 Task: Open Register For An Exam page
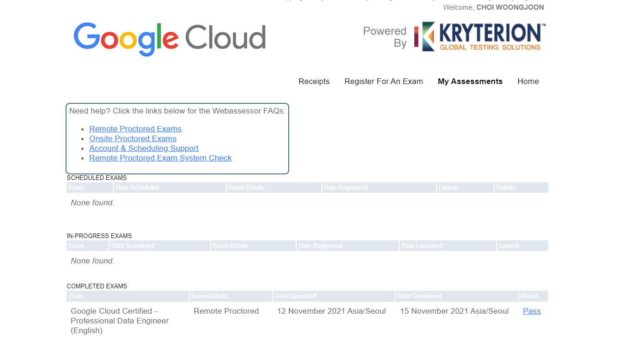pos(384,81)
